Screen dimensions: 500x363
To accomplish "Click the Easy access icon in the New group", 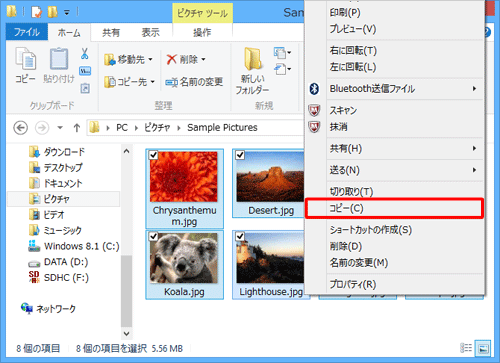I will (280, 69).
